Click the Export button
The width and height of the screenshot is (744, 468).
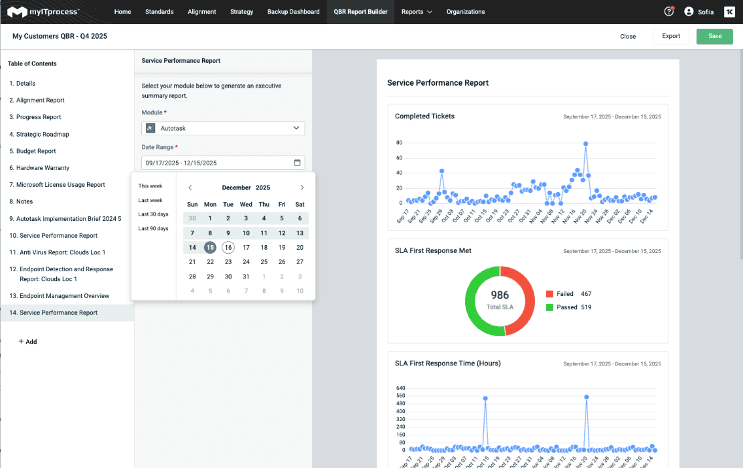670,36
